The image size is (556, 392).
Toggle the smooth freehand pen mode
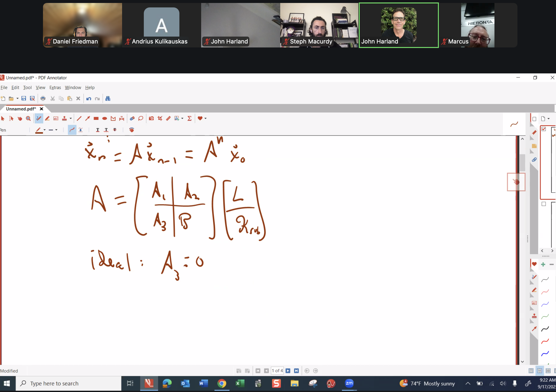[72, 130]
